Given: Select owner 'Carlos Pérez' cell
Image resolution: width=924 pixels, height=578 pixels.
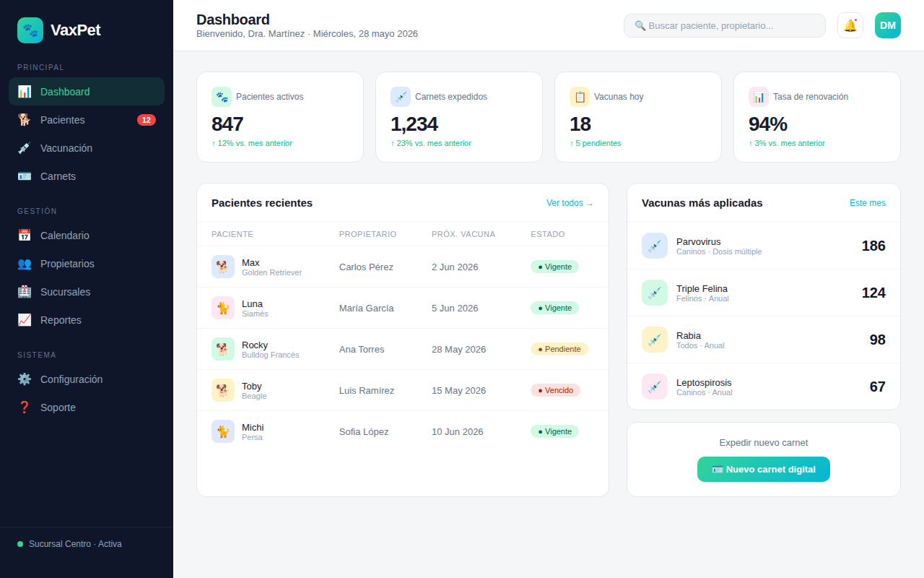Looking at the screenshot, I should coord(366,267).
